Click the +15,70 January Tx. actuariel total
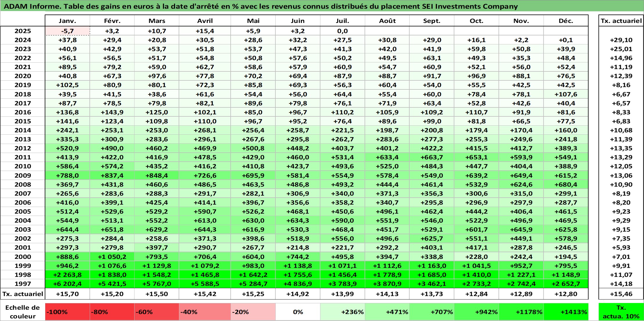Screen dimensions: 644x321 click(67, 294)
